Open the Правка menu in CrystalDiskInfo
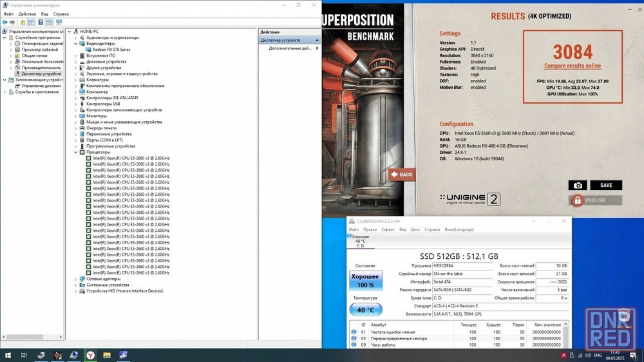This screenshot has height=362, width=644. coord(370,230)
